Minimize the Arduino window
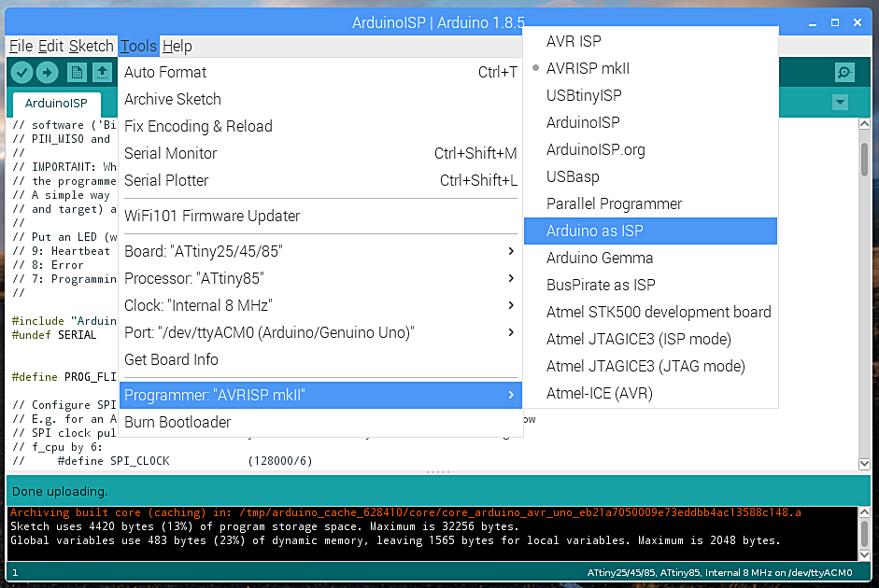879x588 pixels. (x=813, y=23)
